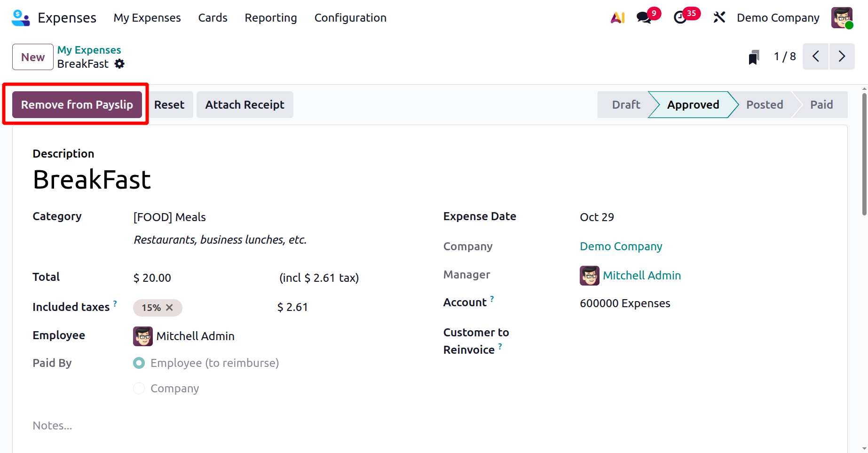Viewport: 868px width, 453px height.
Task: Open the chat messages icon
Action: click(x=644, y=18)
